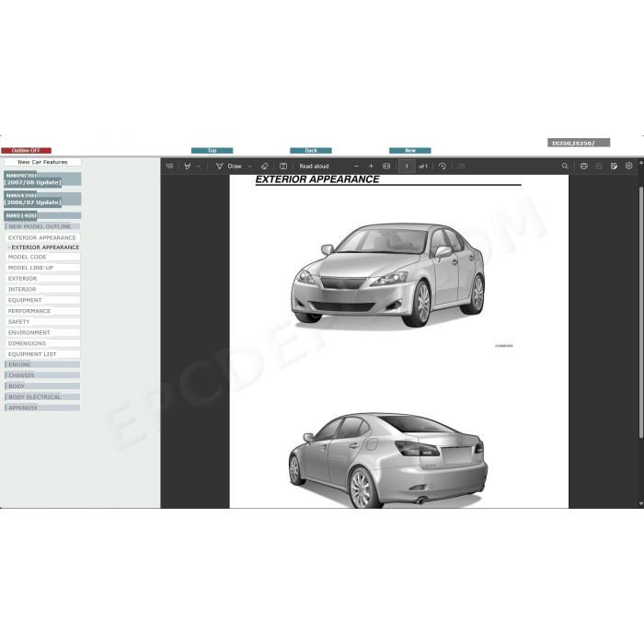Click the scrollbar down arrow

640,503
